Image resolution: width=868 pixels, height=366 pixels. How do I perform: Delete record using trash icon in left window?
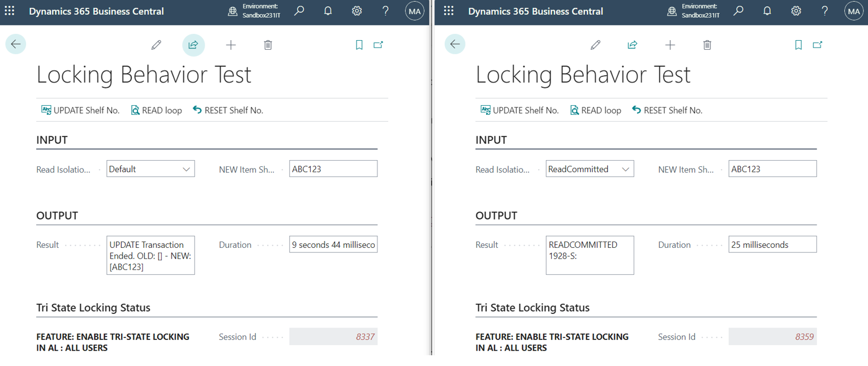268,45
